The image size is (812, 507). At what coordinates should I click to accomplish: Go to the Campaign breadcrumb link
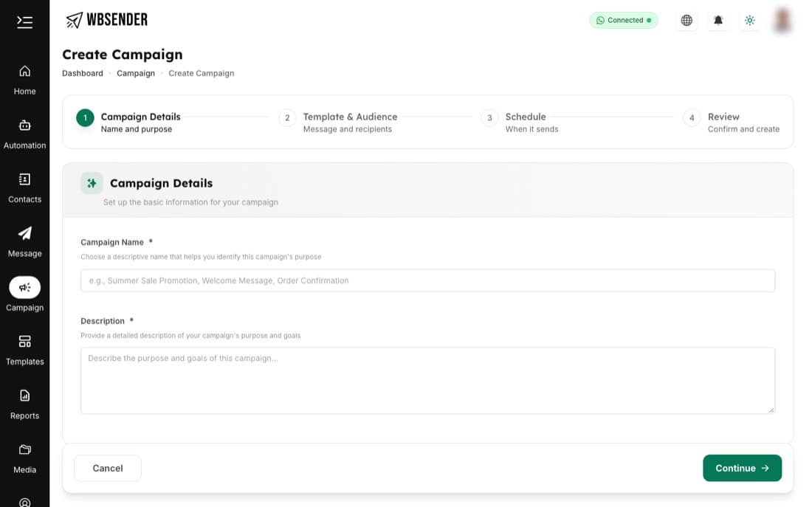click(136, 74)
